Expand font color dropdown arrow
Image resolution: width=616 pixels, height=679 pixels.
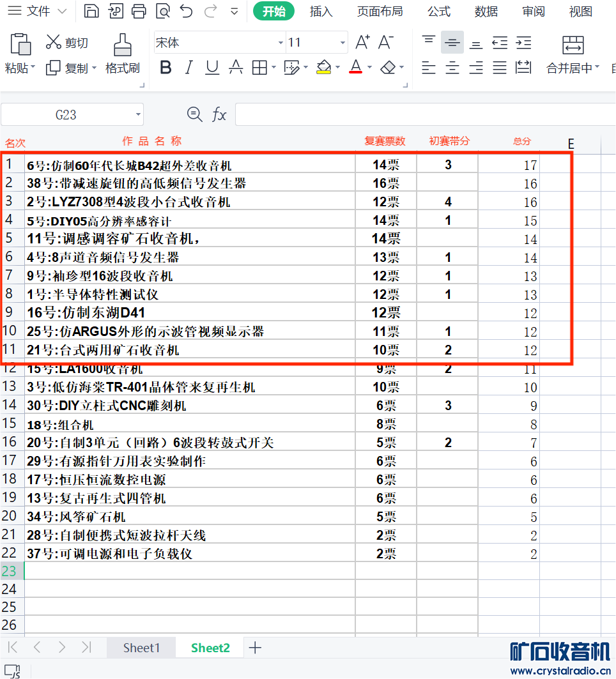point(369,67)
